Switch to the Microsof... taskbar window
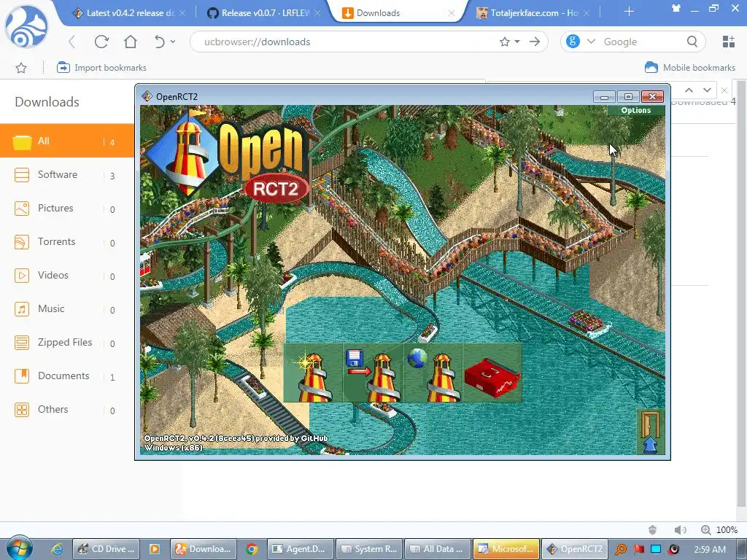Image resolution: width=747 pixels, height=560 pixels. (x=506, y=549)
